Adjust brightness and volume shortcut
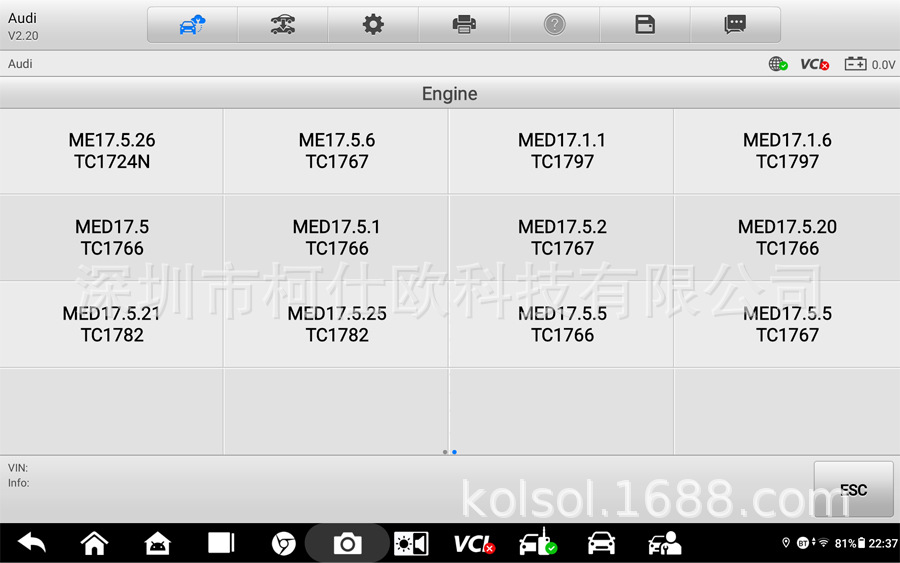The width and height of the screenshot is (900, 563). coord(411,543)
